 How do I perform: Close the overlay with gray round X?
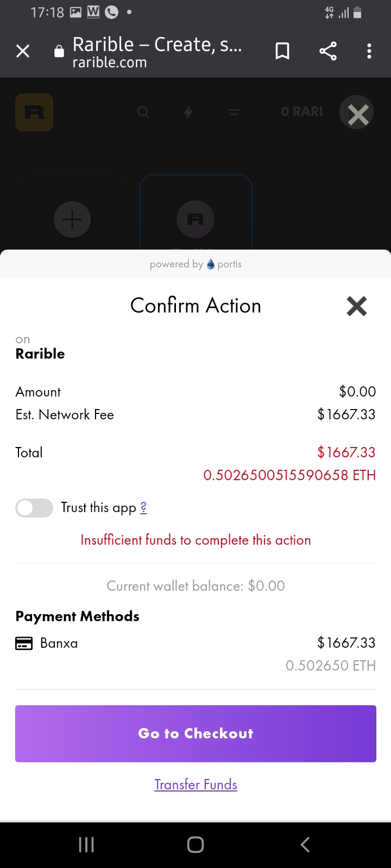357,113
